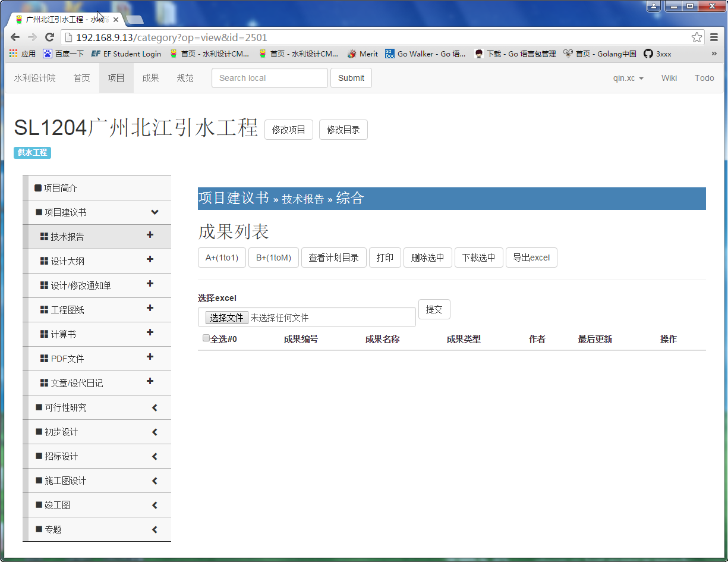Select 工程图纸 in the sidebar
Screen dimensions: 728x562
click(x=97, y=310)
